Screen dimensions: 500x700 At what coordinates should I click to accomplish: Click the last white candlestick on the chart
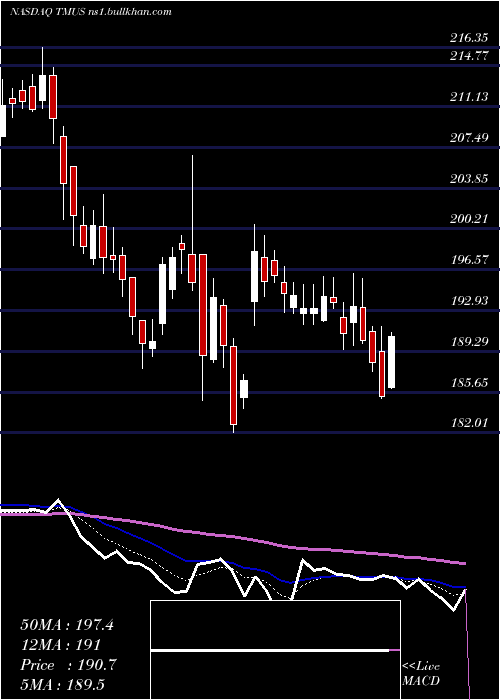(x=392, y=362)
